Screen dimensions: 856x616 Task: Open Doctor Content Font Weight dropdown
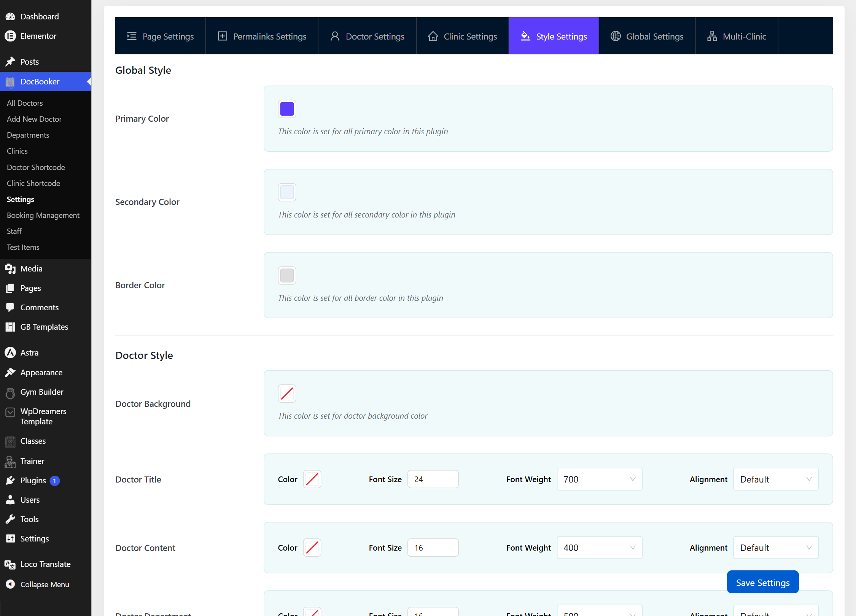(600, 548)
